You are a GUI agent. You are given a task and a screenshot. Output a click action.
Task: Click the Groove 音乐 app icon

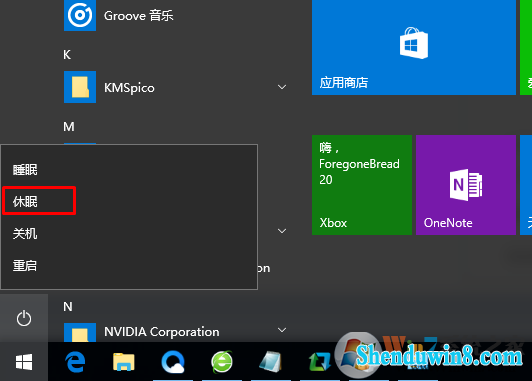(x=80, y=15)
